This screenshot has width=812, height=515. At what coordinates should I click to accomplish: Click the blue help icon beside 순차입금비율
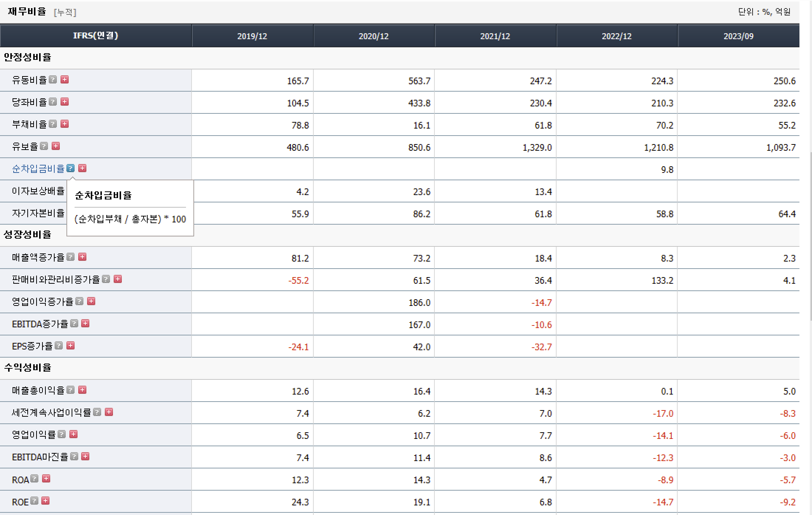(70, 168)
